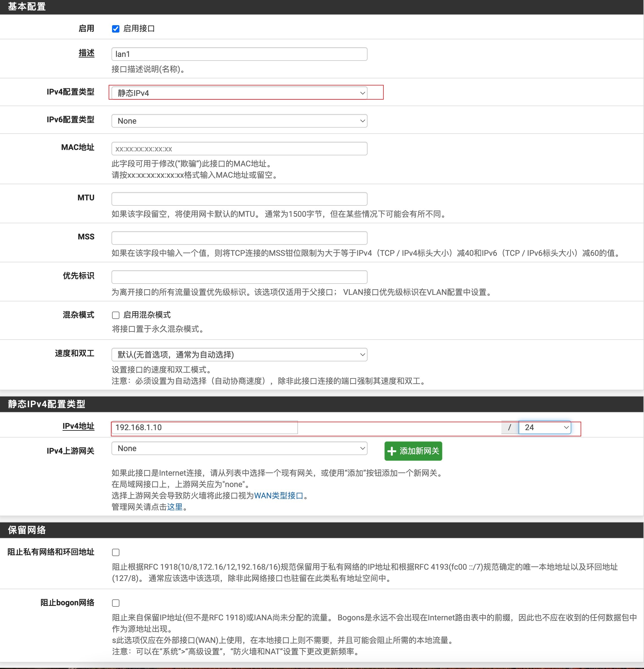Click the IPv4地址 field with 192.168.1.10
This screenshot has height=669, width=644.
pyautogui.click(x=205, y=427)
